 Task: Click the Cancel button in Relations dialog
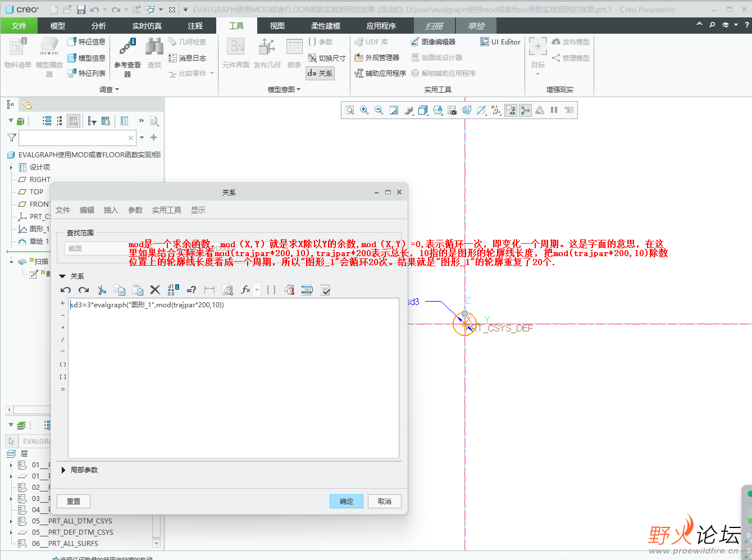[x=385, y=501]
